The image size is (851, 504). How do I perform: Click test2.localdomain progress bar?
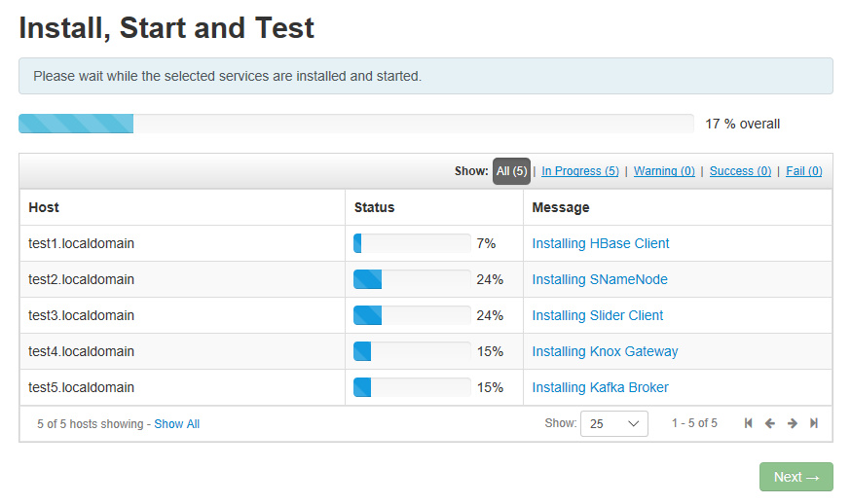412,279
